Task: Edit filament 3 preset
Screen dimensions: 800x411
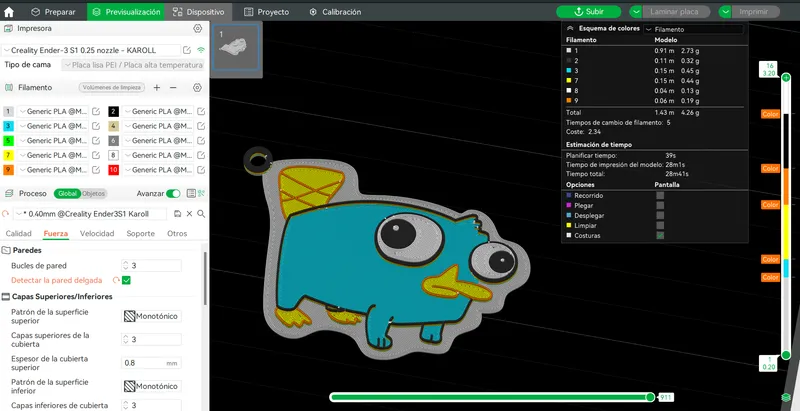Action: pyautogui.click(x=96, y=126)
